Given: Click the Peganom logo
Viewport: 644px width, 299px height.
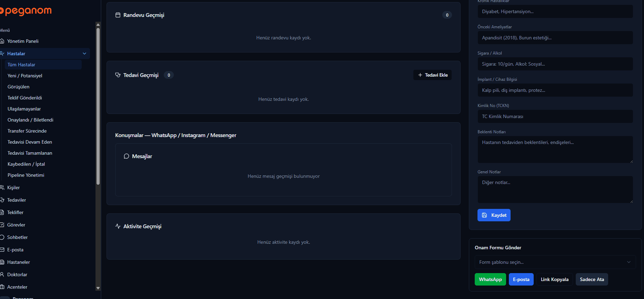Looking at the screenshot, I should pyautogui.click(x=26, y=11).
